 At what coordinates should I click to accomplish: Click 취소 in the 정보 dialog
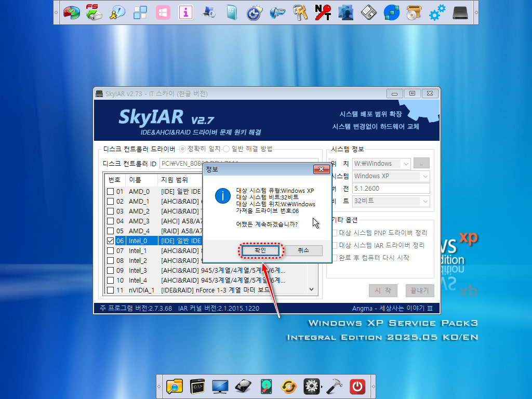(x=303, y=250)
